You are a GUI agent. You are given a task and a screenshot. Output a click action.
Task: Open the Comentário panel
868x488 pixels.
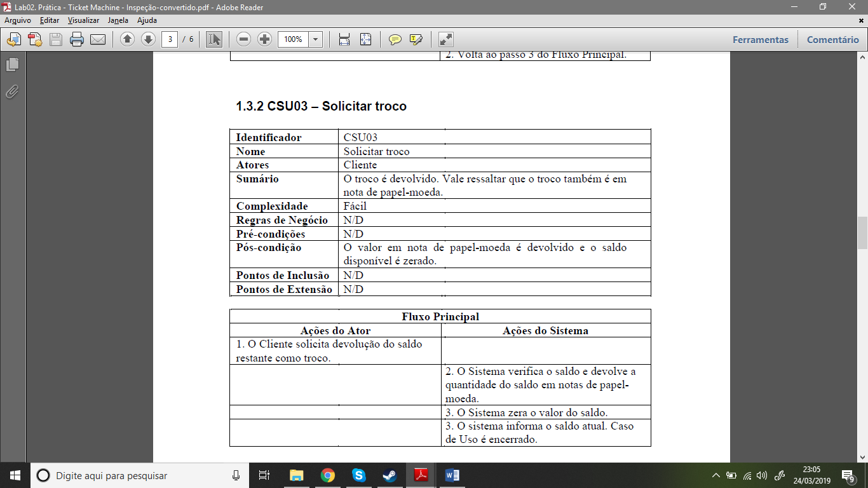[x=833, y=39]
